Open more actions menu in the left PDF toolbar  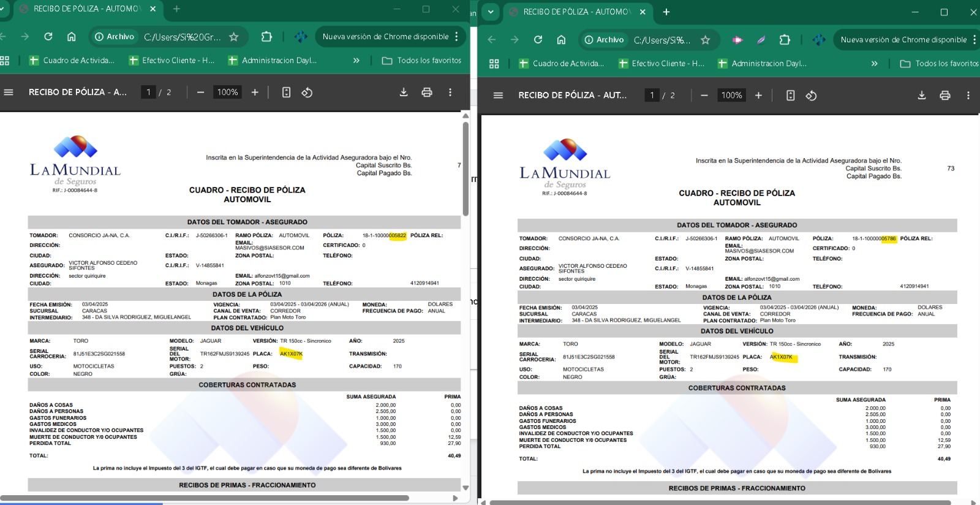[x=450, y=92]
